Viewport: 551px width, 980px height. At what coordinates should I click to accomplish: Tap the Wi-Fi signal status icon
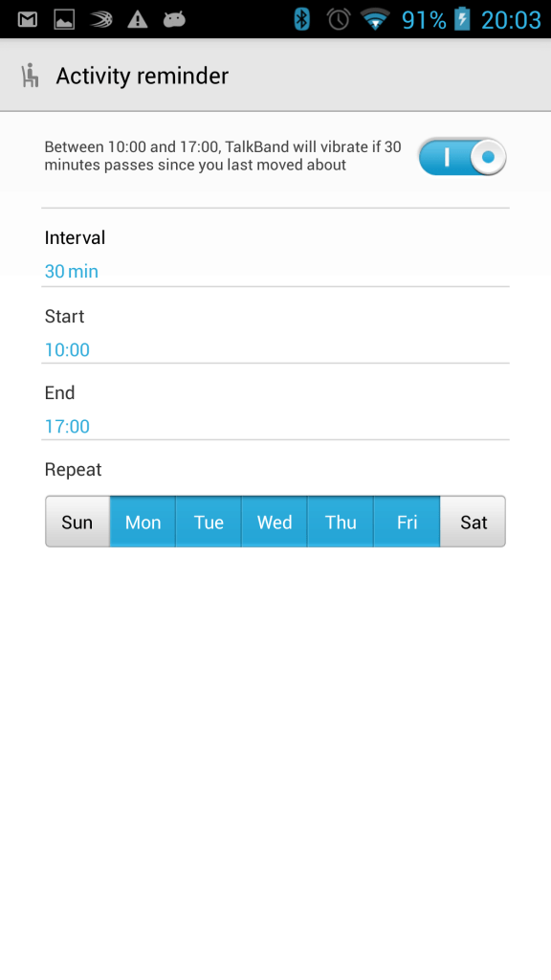point(375,19)
